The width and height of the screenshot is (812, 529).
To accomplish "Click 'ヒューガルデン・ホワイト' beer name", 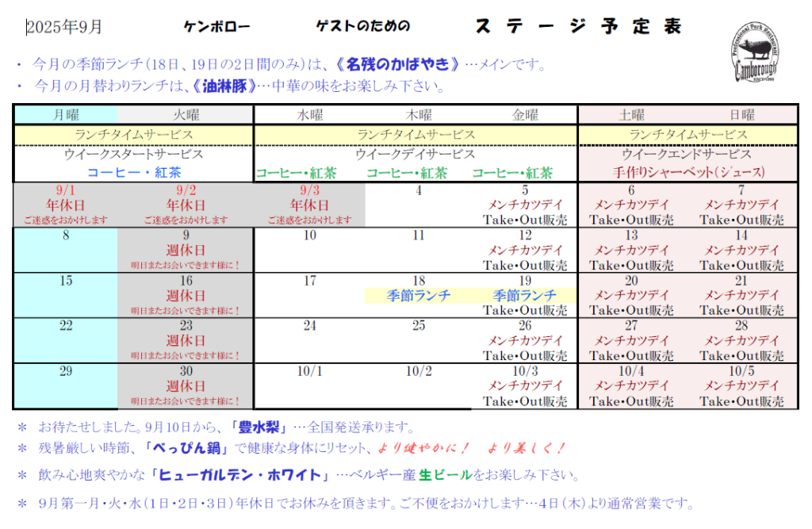I will pyautogui.click(x=239, y=475).
